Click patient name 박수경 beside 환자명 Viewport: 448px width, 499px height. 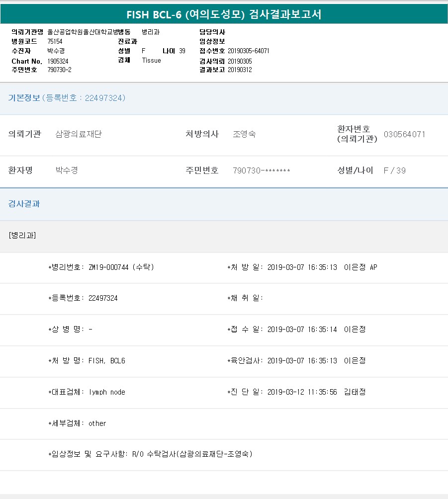click(x=67, y=170)
